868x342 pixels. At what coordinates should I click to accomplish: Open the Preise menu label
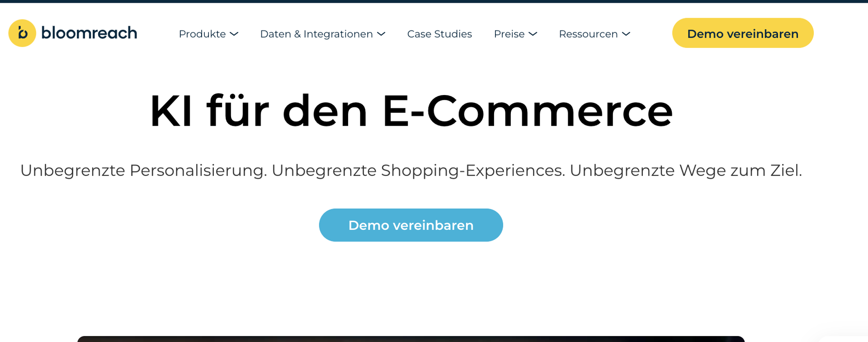click(x=509, y=34)
